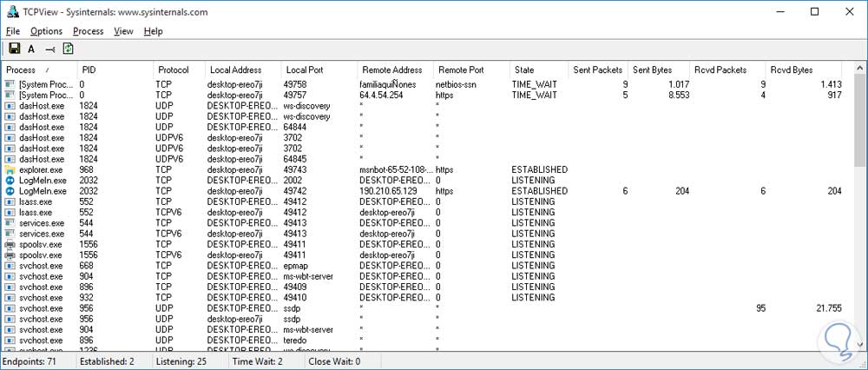Image resolution: width=868 pixels, height=370 pixels.
Task: Click the LogMeIn.exe icon on port 2002 row
Action: point(10,180)
